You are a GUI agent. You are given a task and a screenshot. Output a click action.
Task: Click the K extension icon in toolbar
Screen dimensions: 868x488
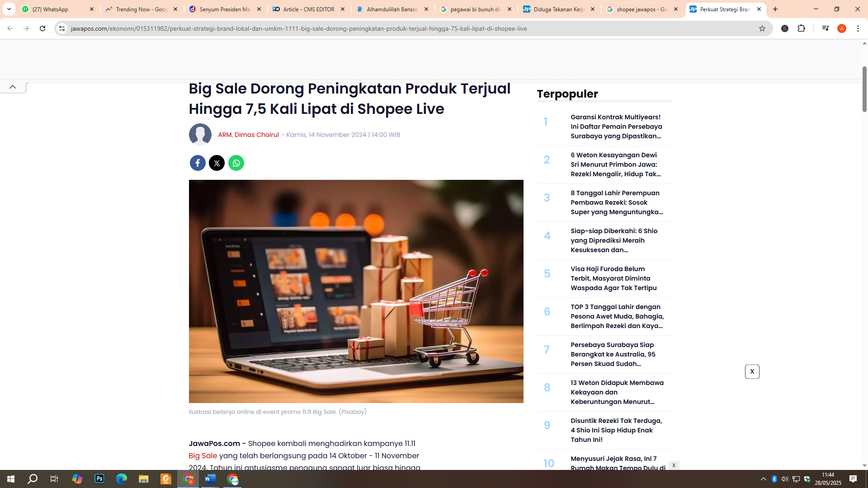[x=785, y=28]
